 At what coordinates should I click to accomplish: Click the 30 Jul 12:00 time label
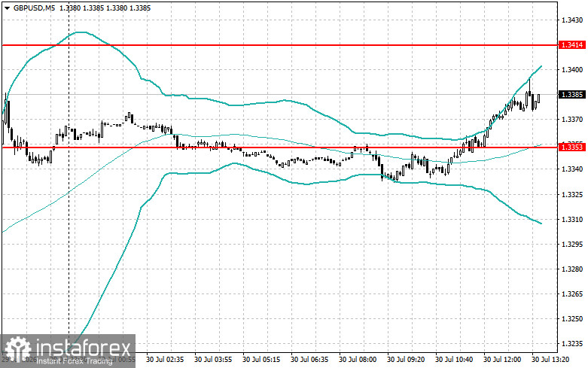(502, 360)
